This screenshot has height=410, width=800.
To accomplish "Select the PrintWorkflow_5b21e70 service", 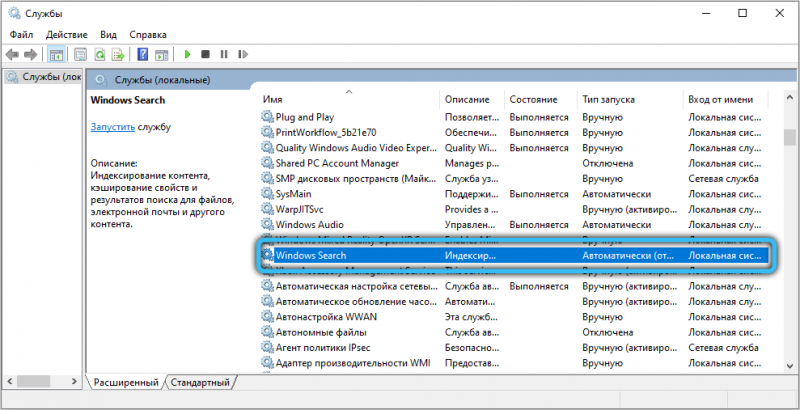I will 514,133.
